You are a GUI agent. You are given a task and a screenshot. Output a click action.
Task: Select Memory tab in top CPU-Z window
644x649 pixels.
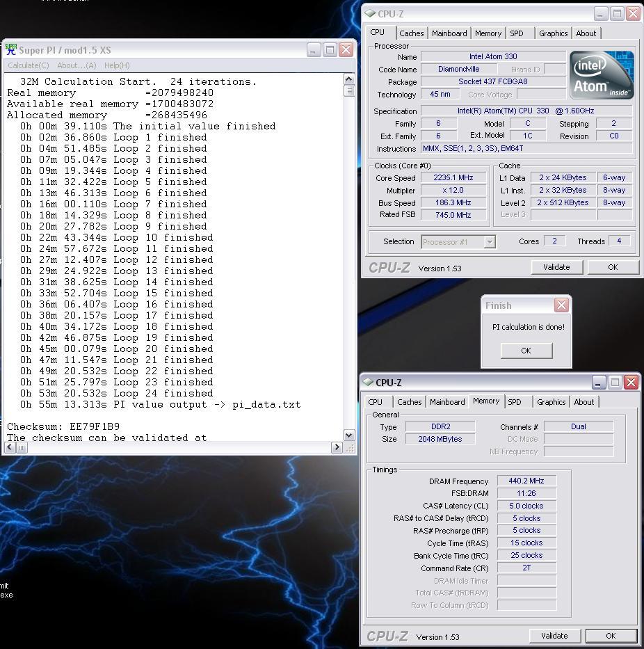(488, 33)
